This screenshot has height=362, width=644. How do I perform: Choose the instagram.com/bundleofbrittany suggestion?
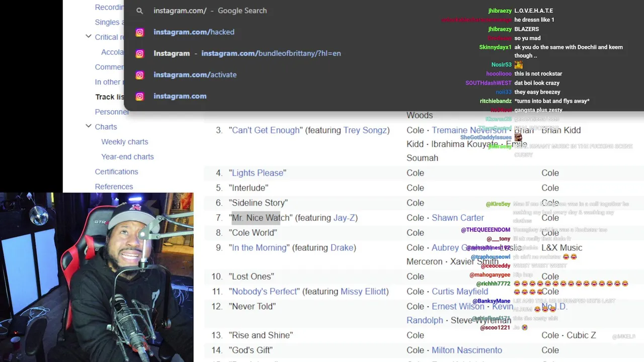pos(383,53)
